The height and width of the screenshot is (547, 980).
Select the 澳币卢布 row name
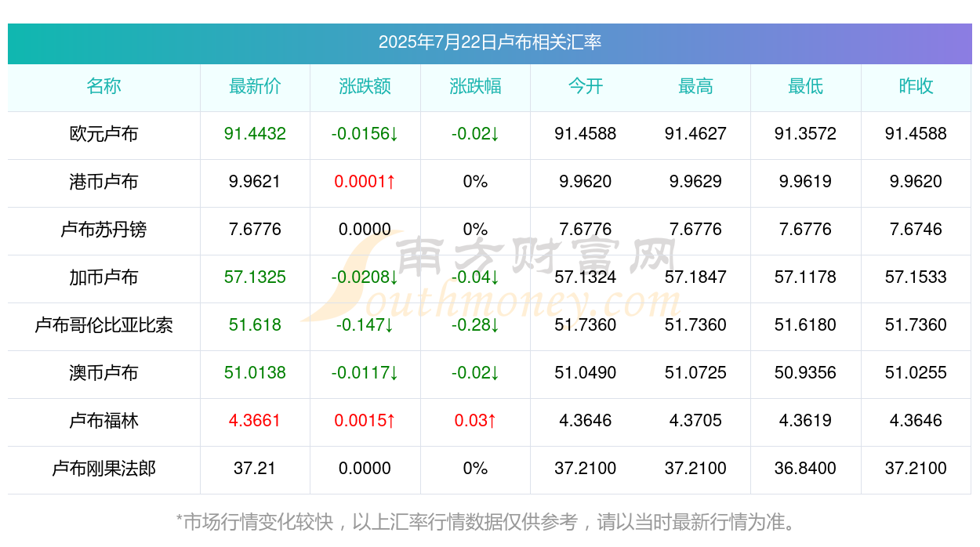point(103,373)
